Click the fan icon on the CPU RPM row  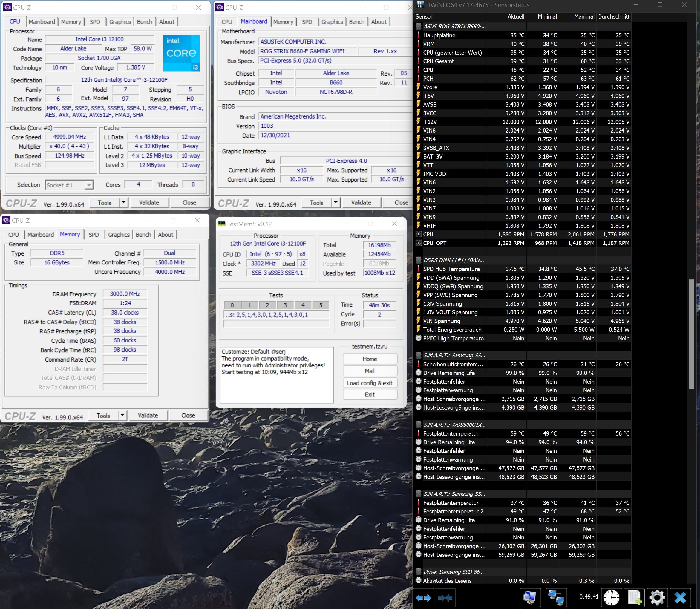pyautogui.click(x=418, y=234)
